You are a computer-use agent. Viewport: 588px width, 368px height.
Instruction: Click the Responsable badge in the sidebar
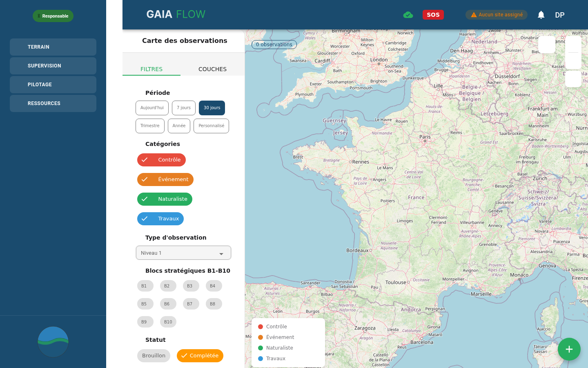(x=53, y=16)
